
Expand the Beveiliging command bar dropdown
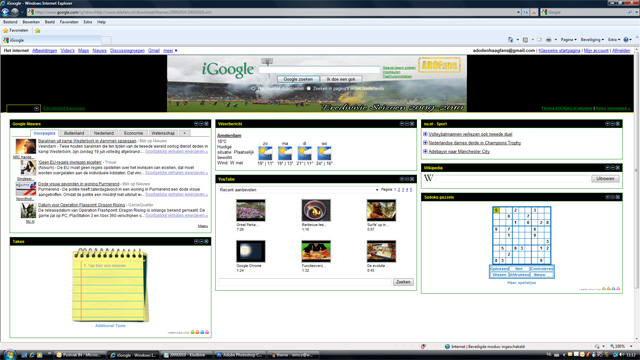point(592,40)
